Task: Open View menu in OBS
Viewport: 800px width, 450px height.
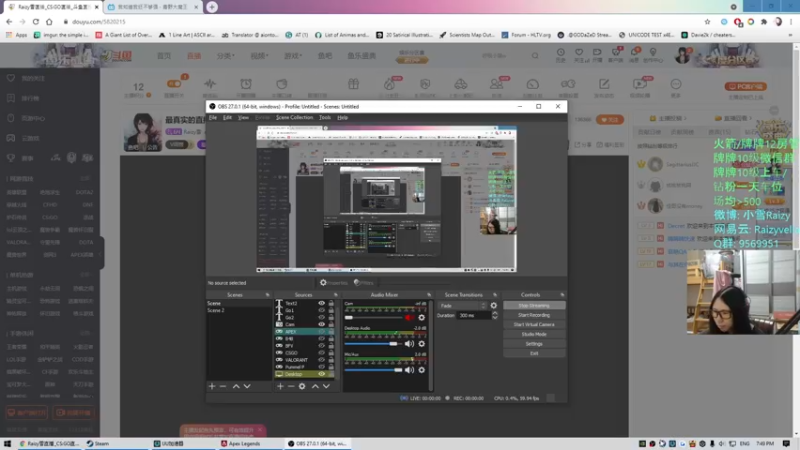Action: 243,117
